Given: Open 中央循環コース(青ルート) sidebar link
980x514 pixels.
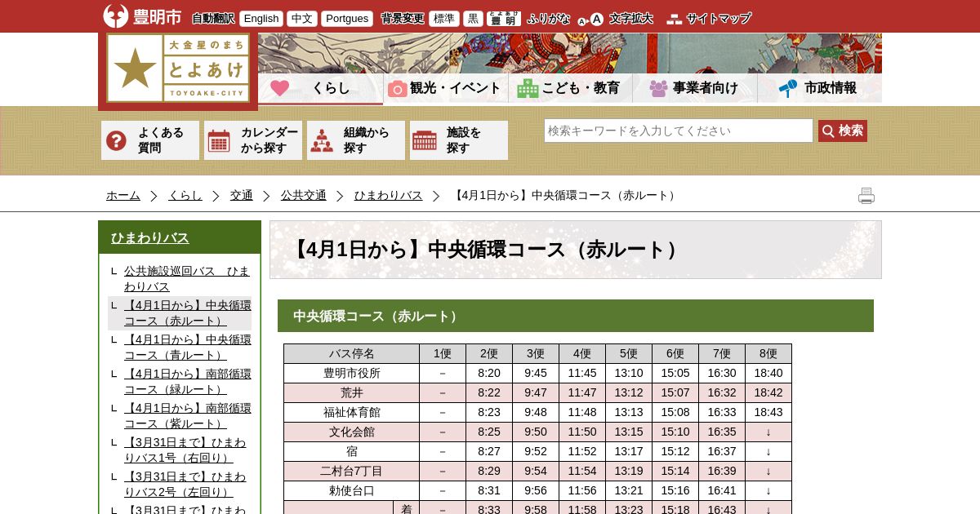Looking at the screenshot, I should 188,348.
